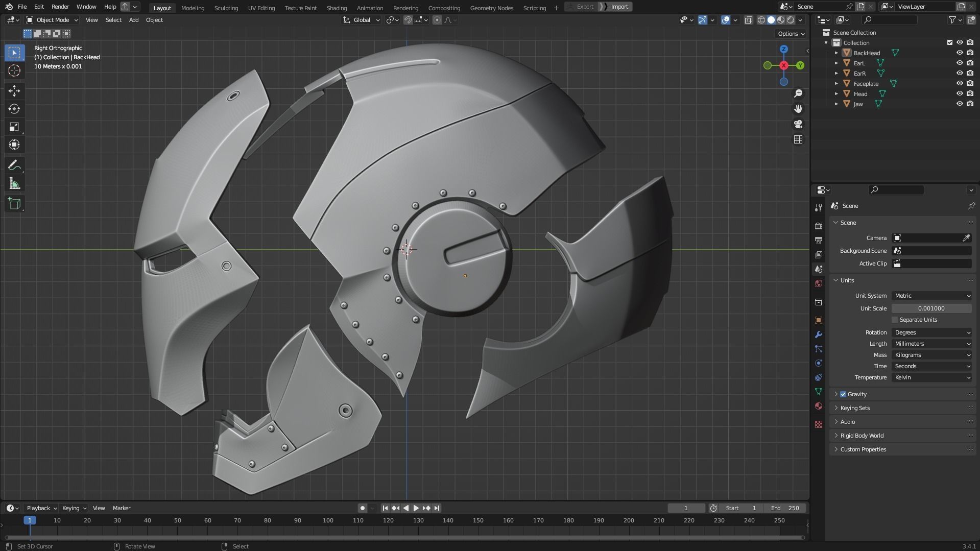Screen dimensions: 980x551
Task: Click the current frame marker in timeline
Action: 30,520
